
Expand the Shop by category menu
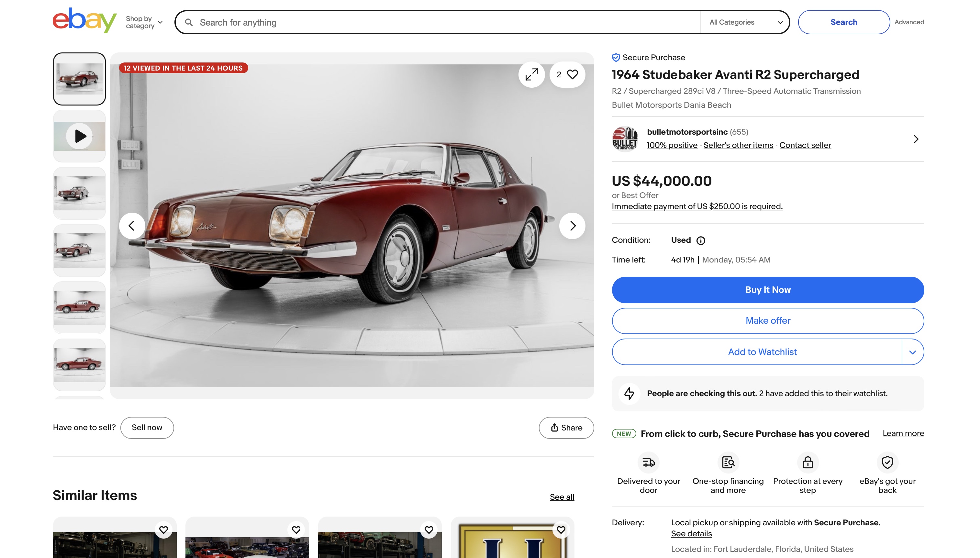coord(144,22)
